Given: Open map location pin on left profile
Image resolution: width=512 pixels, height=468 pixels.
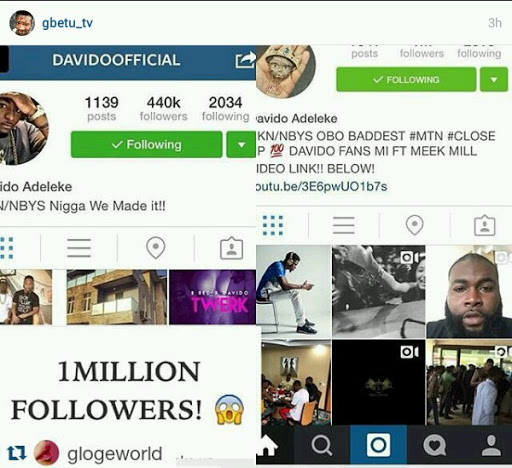Looking at the screenshot, I should [x=156, y=248].
